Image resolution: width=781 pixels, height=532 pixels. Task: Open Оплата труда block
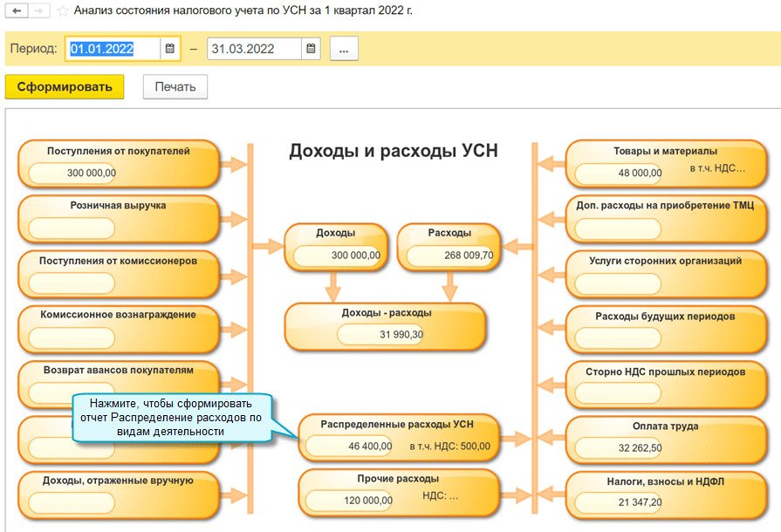tap(666, 440)
